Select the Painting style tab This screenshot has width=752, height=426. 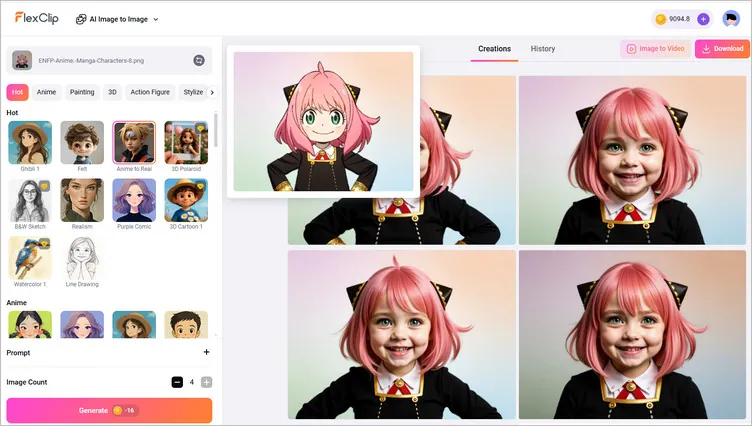[x=82, y=92]
